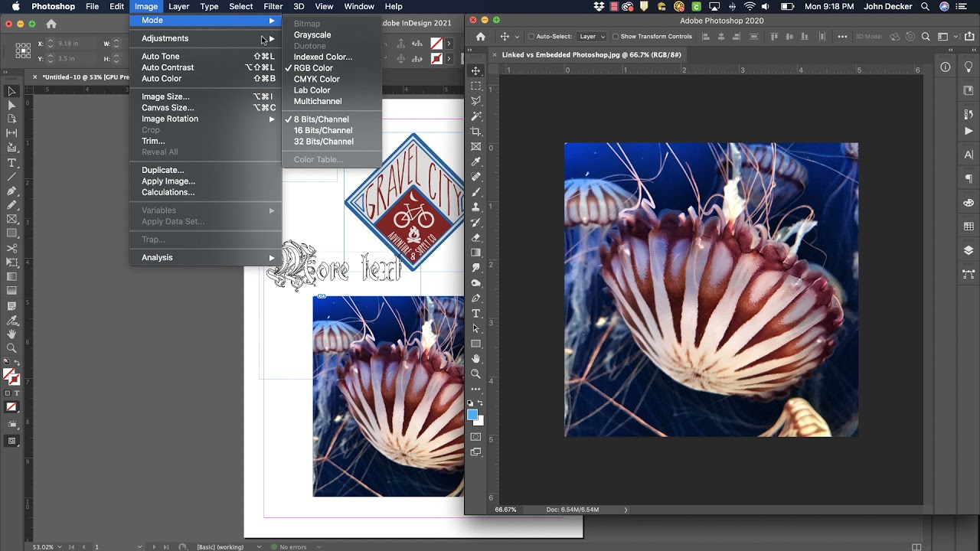
Task: Select the Rectangle shape tool in Photoshop
Action: pyautogui.click(x=475, y=344)
